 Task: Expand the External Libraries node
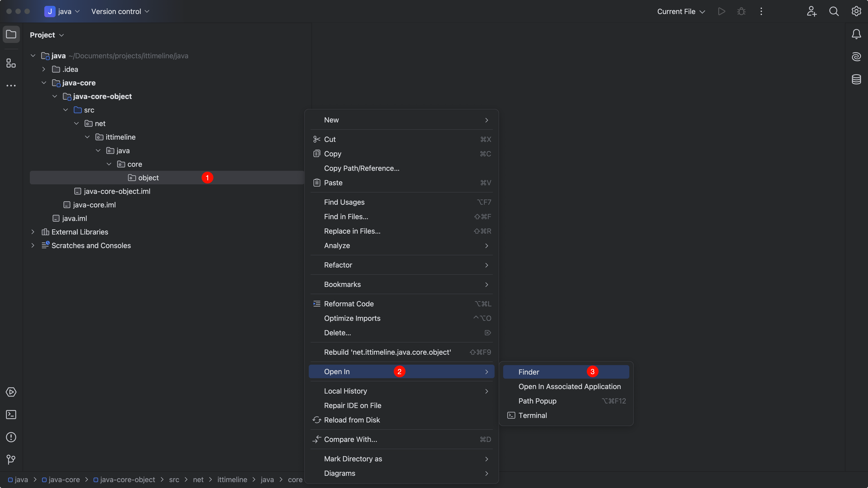point(33,232)
